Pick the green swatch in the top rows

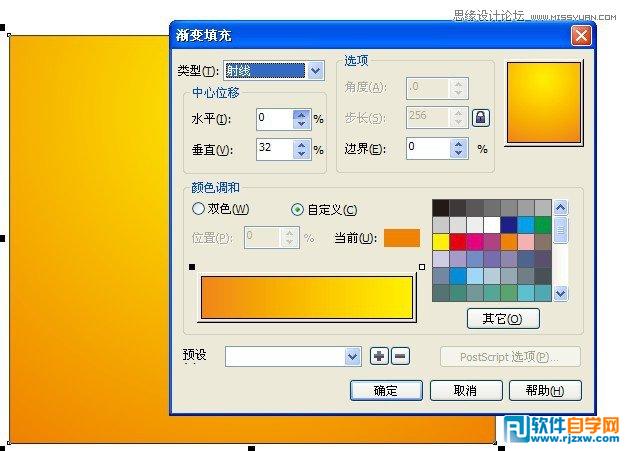[543, 225]
